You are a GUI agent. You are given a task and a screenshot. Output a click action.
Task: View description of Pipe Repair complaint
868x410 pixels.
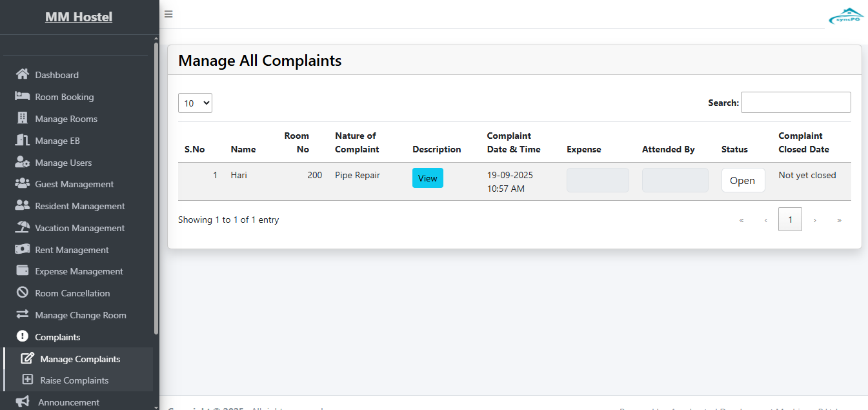pos(427,178)
